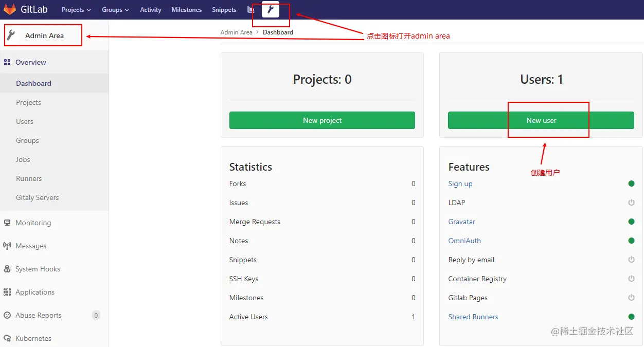This screenshot has width=644, height=347.
Task: Click the Container Registry feature label
Action: coord(477,279)
